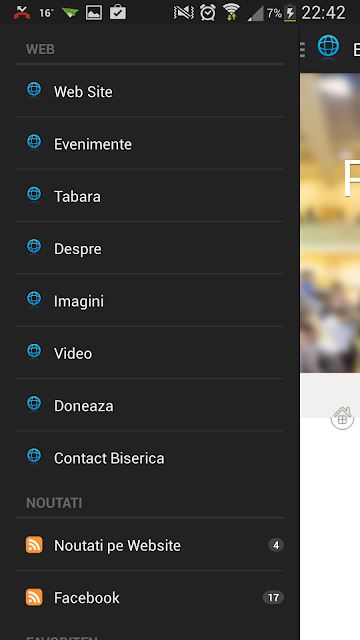Tap the globe icon next to Evenimente
Viewport: 360px width, 640px height.
34,142
